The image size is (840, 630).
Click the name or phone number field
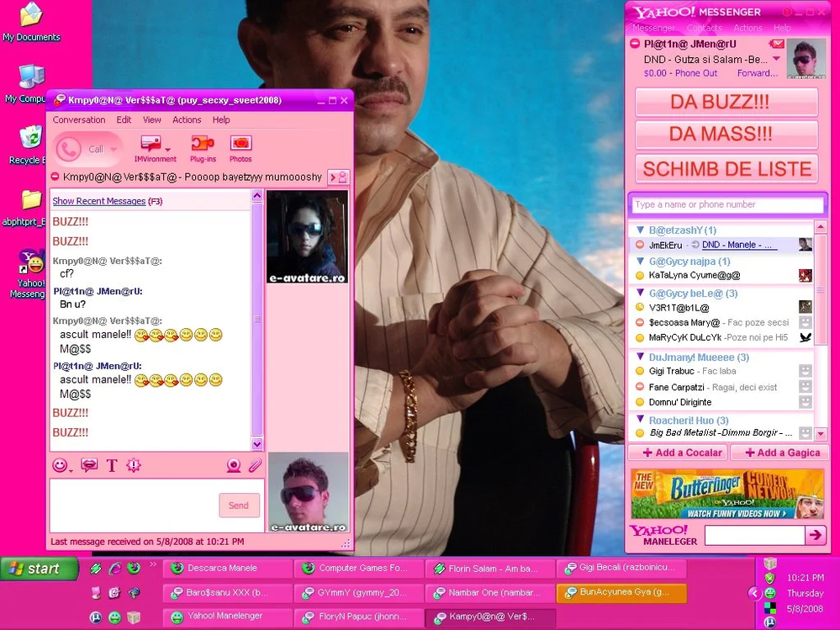pyautogui.click(x=728, y=204)
